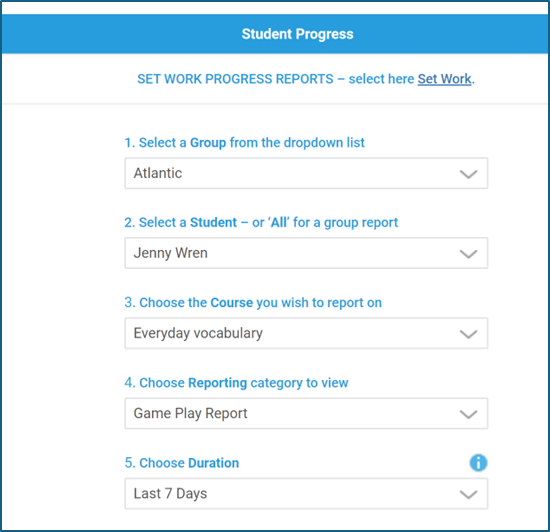Click the '5. Choose Duration' label
Viewport: 550px width, 532px height.
182,463
